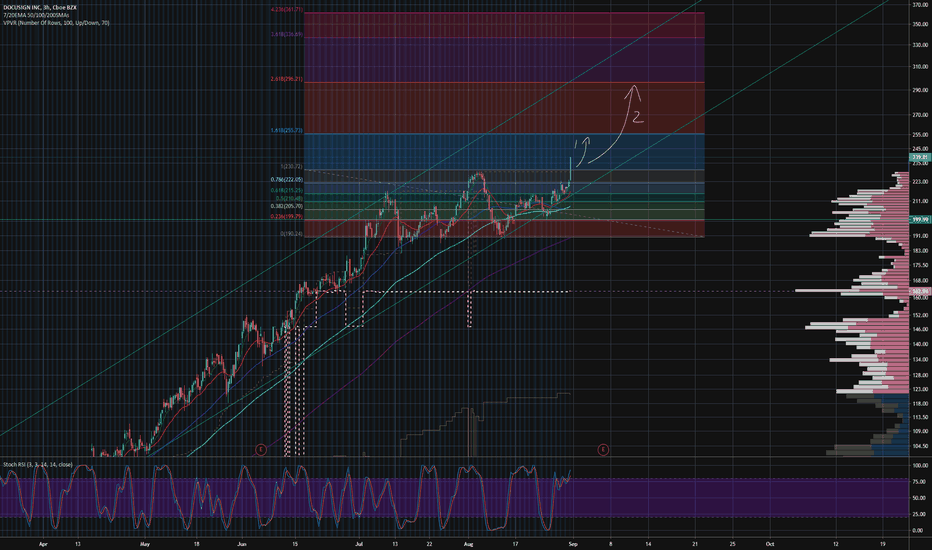
Task: Select the 3.618 (326.69) Fibonacci level label
Action: click(x=286, y=34)
